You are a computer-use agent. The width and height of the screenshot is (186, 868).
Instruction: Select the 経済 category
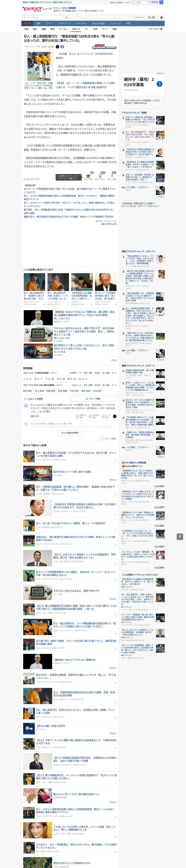pos(52,29)
